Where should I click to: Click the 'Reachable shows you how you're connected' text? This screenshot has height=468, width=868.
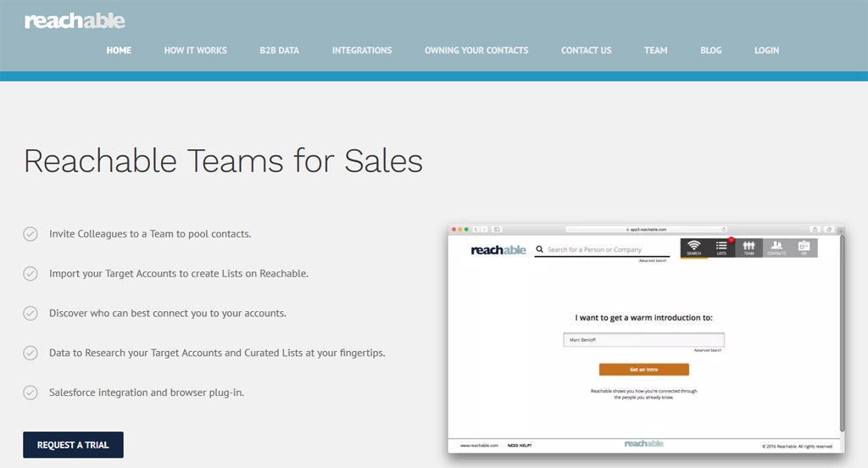coord(644,394)
